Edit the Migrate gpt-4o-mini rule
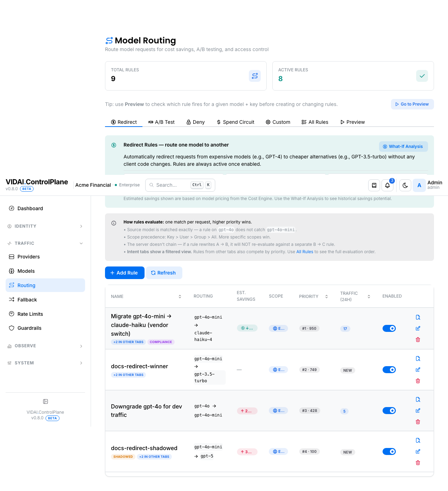Image resolution: width=448 pixels, height=491 pixels. 418,328
